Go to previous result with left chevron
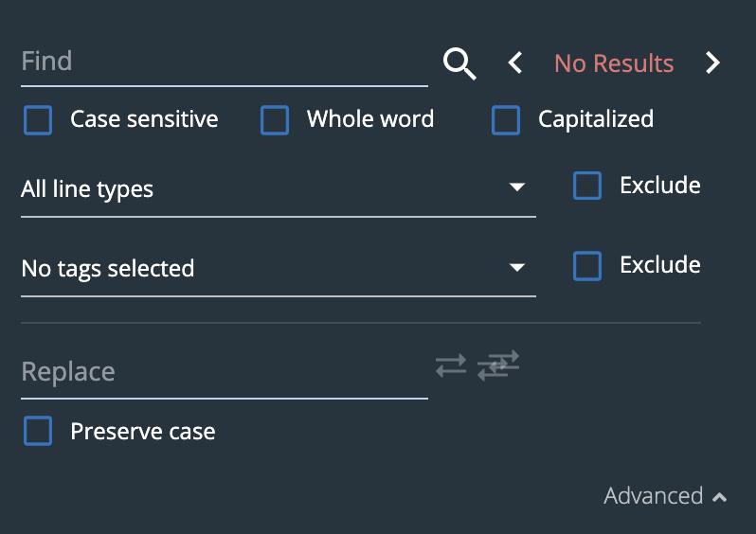Viewport: 756px width, 534px height. pyautogui.click(x=515, y=62)
